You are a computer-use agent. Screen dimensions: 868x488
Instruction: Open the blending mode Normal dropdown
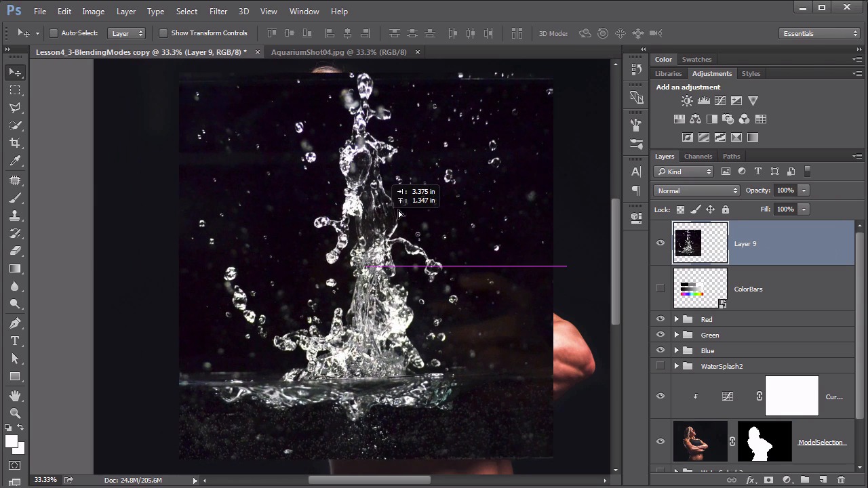(696, 190)
